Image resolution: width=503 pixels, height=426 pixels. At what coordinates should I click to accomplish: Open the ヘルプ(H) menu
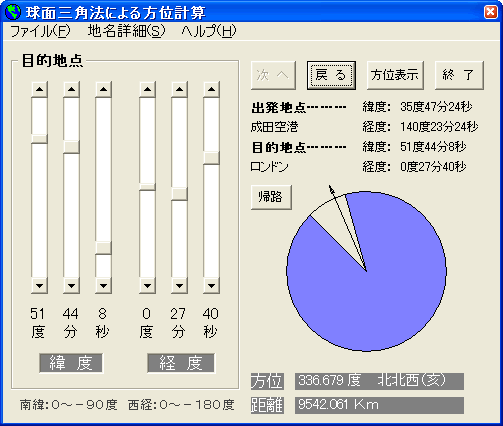pos(209,31)
